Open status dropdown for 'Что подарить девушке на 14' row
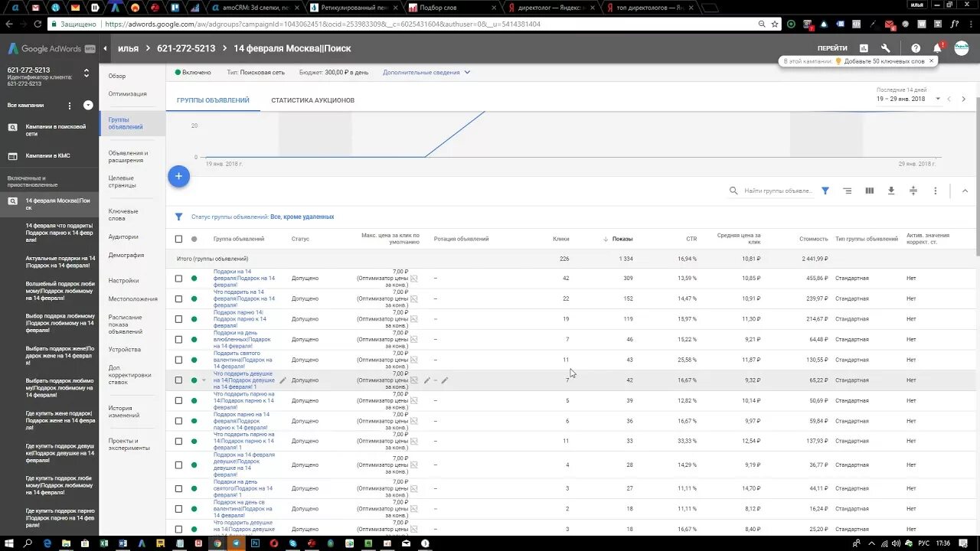The image size is (980, 551). tap(204, 380)
